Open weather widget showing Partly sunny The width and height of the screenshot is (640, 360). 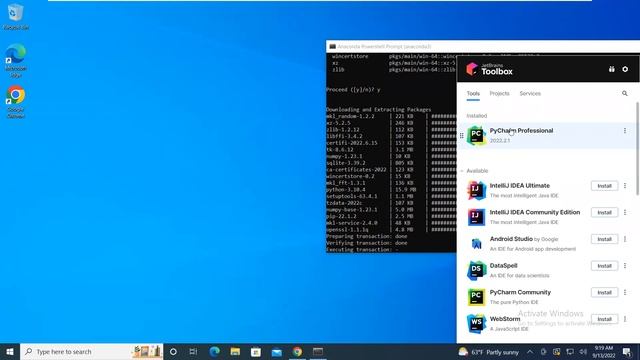(489, 352)
